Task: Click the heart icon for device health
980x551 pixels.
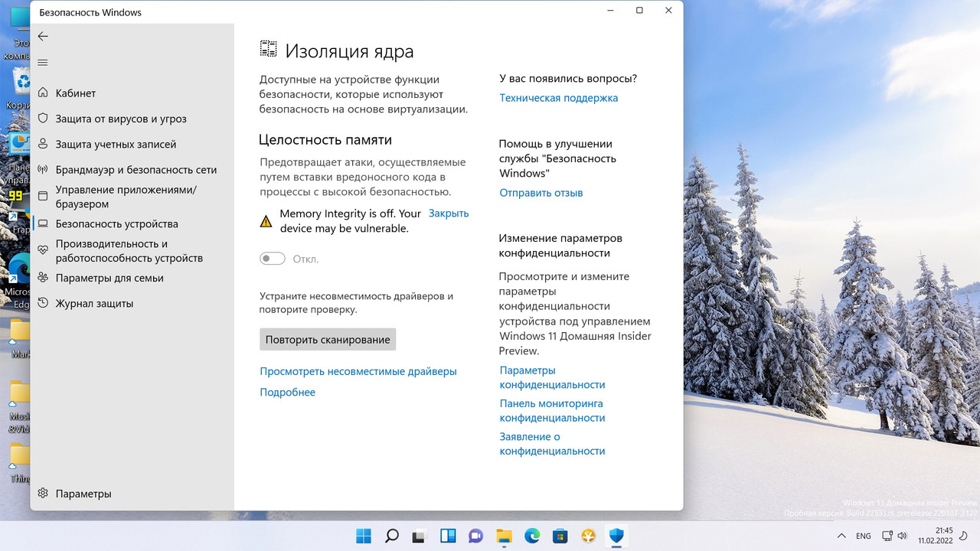Action: pyautogui.click(x=43, y=251)
